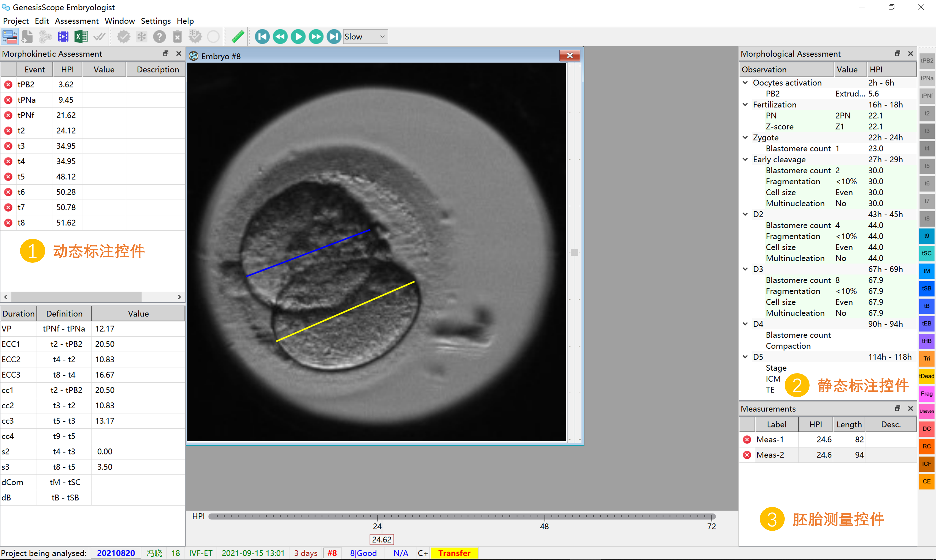Delete the tPNf event entry
The width and height of the screenshot is (936, 560).
[x=8, y=116]
